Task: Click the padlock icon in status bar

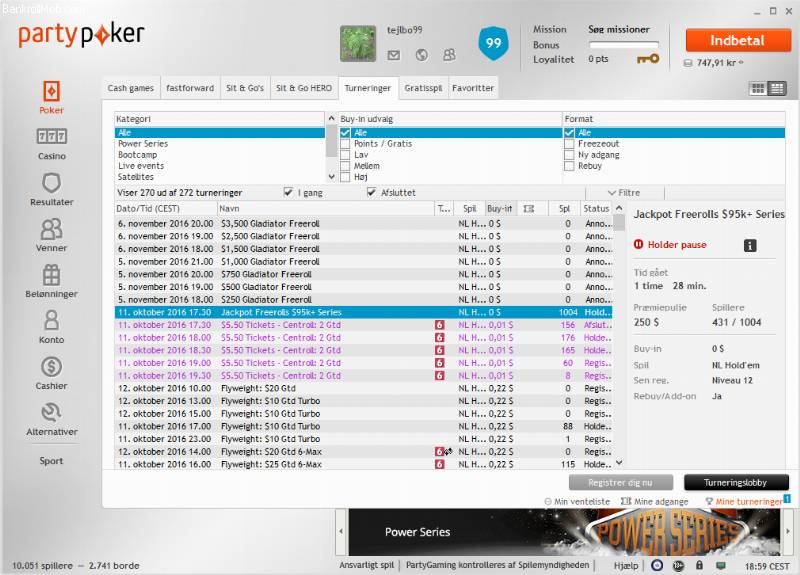Action: point(699,565)
